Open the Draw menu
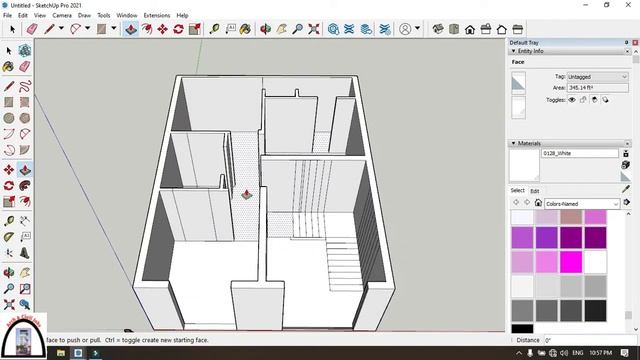The image size is (640, 360). click(x=84, y=15)
